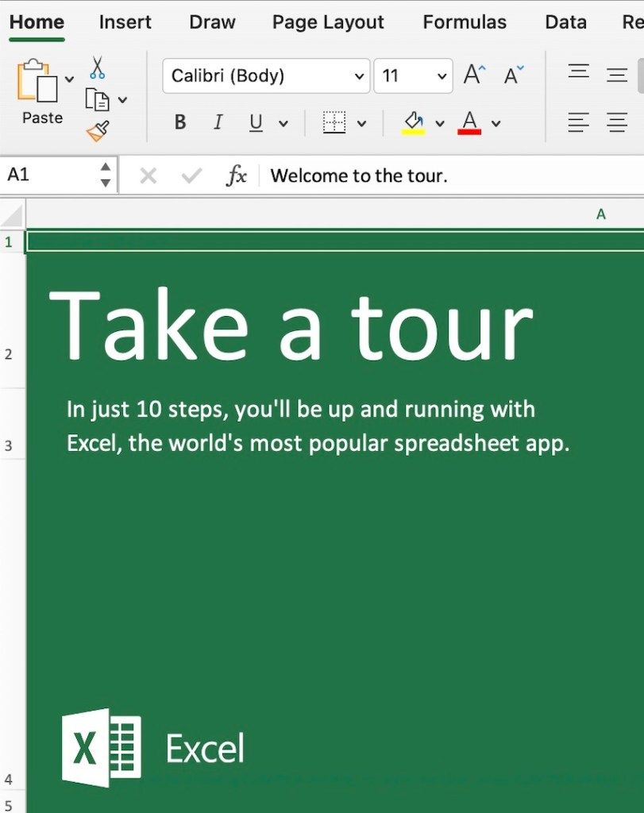
Task: Toggle Italic formatting
Action: pos(218,122)
